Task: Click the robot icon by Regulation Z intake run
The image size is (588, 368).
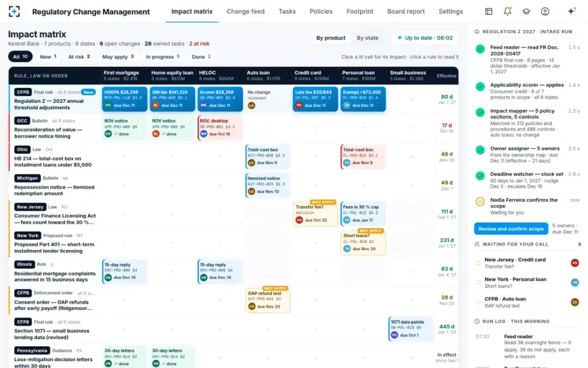Action: (477, 31)
